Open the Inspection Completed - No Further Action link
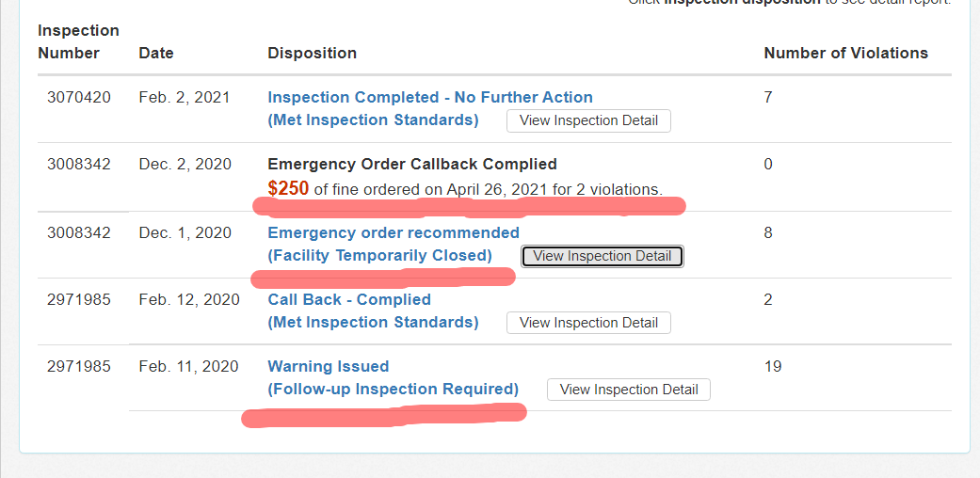This screenshot has height=478, width=980. coord(430,97)
